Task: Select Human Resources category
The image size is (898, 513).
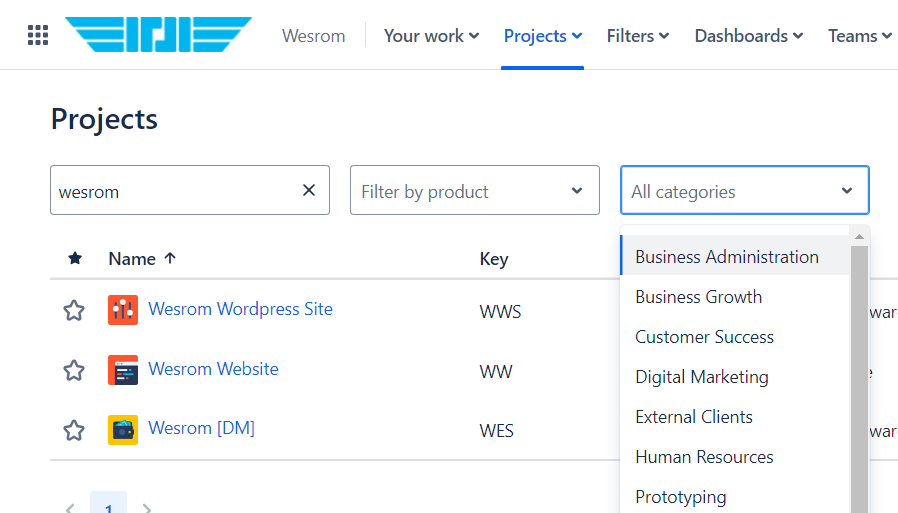Action: (x=735, y=457)
